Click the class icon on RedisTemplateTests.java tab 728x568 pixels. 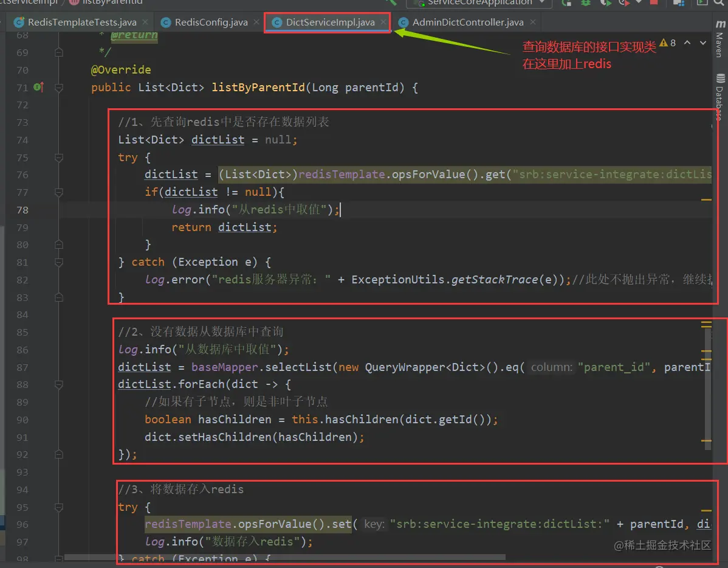click(19, 23)
